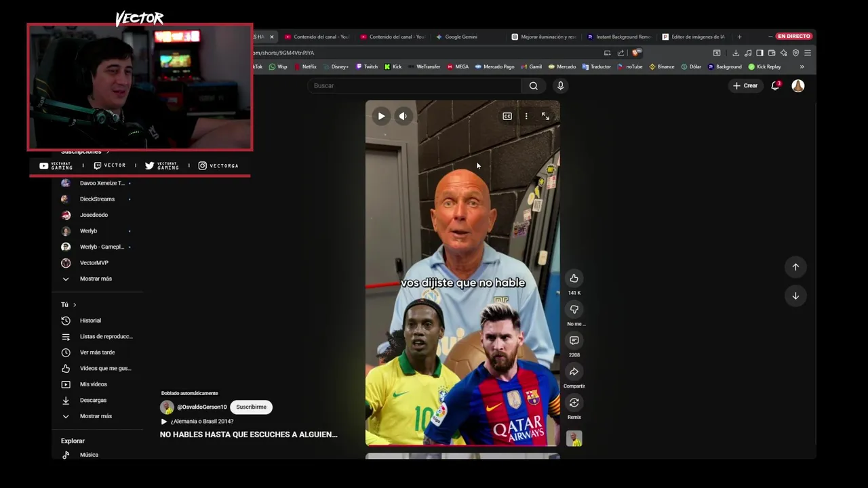Open the Netflix bookmark

(305, 66)
